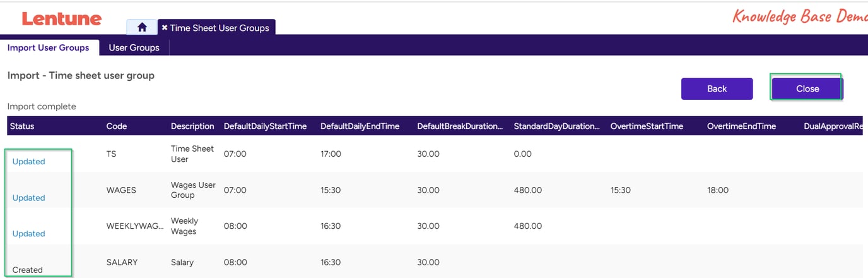The width and height of the screenshot is (868, 278).
Task: Sort by the Description column header
Action: point(192,126)
